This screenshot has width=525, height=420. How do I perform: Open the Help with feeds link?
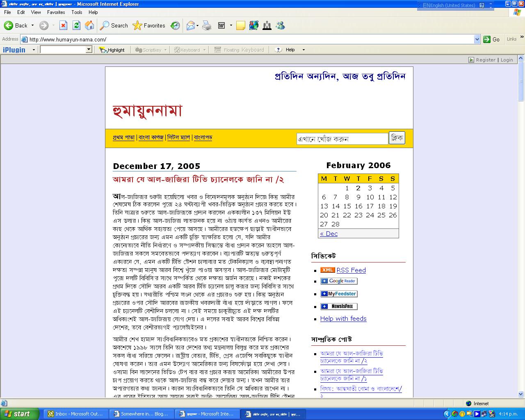343,318
